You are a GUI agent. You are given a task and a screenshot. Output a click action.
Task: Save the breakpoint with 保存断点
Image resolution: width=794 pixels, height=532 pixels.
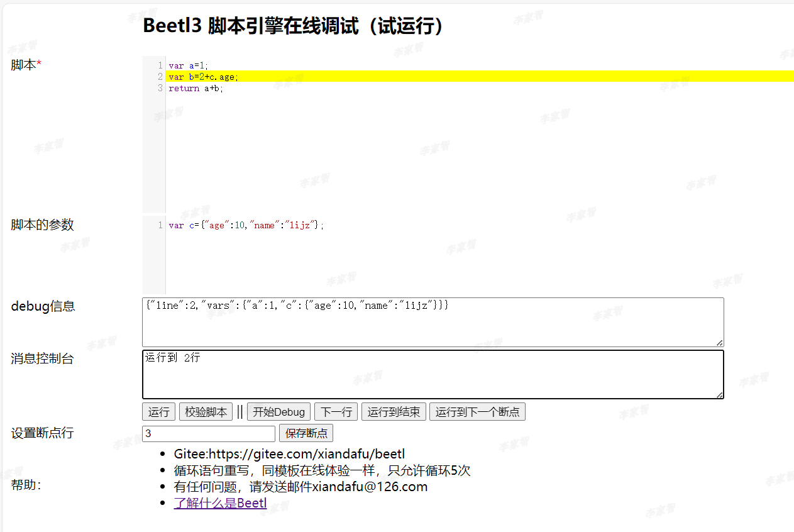[306, 433]
